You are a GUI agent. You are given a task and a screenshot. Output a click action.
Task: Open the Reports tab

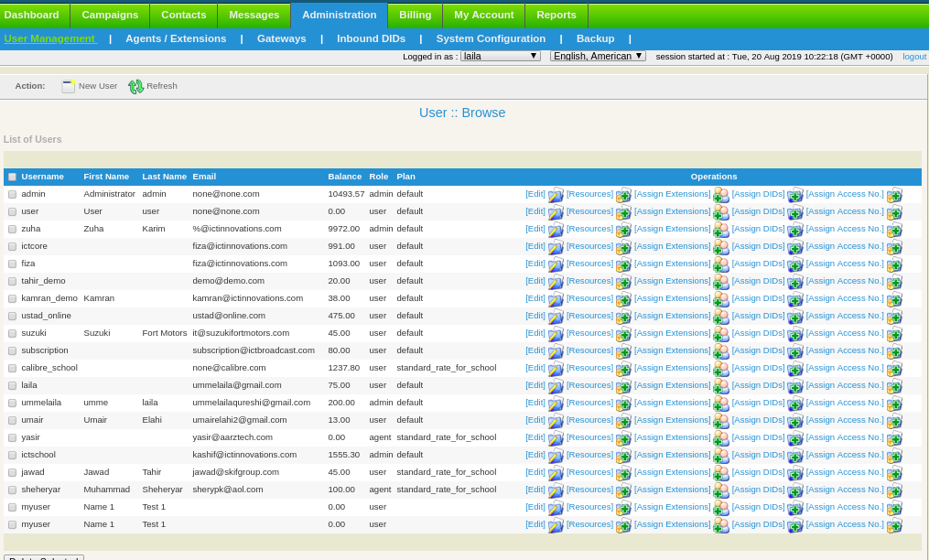pos(556,16)
